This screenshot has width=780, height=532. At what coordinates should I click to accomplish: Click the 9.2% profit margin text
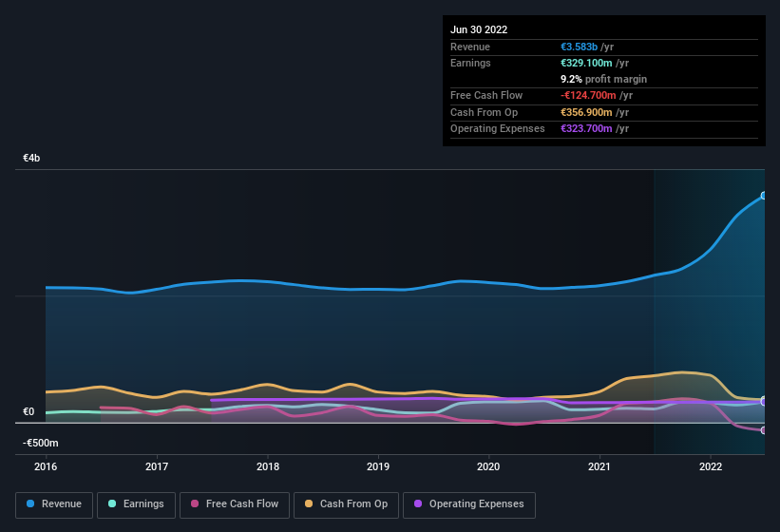(x=604, y=79)
